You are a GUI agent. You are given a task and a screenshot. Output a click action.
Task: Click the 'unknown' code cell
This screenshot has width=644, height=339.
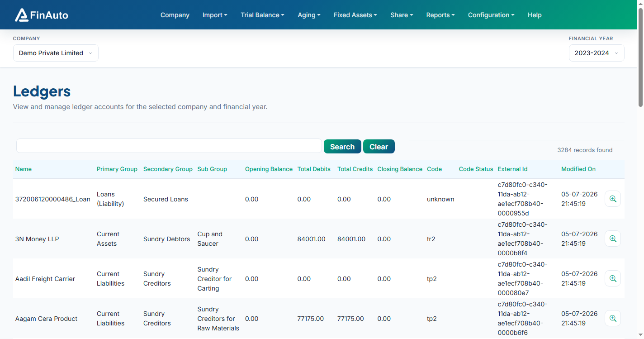pos(440,199)
